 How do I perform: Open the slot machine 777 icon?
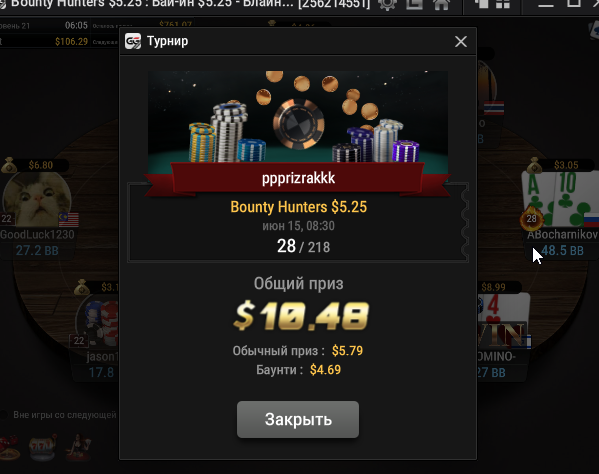coord(43,447)
